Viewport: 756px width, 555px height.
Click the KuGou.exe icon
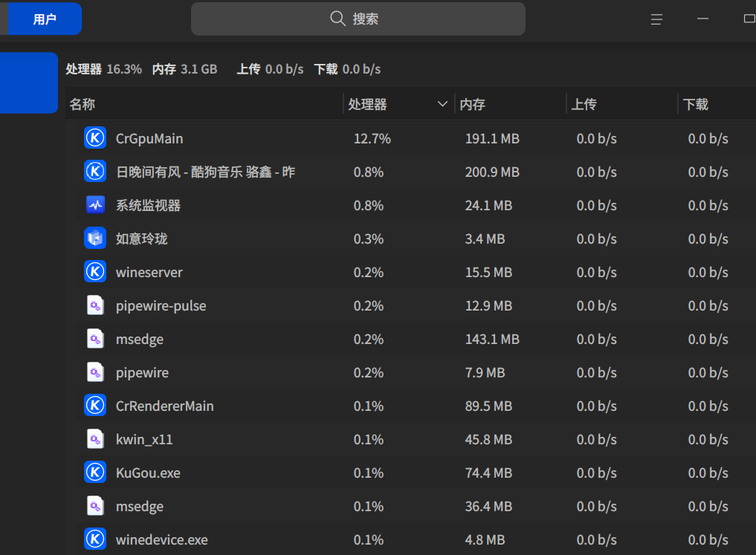coord(95,473)
